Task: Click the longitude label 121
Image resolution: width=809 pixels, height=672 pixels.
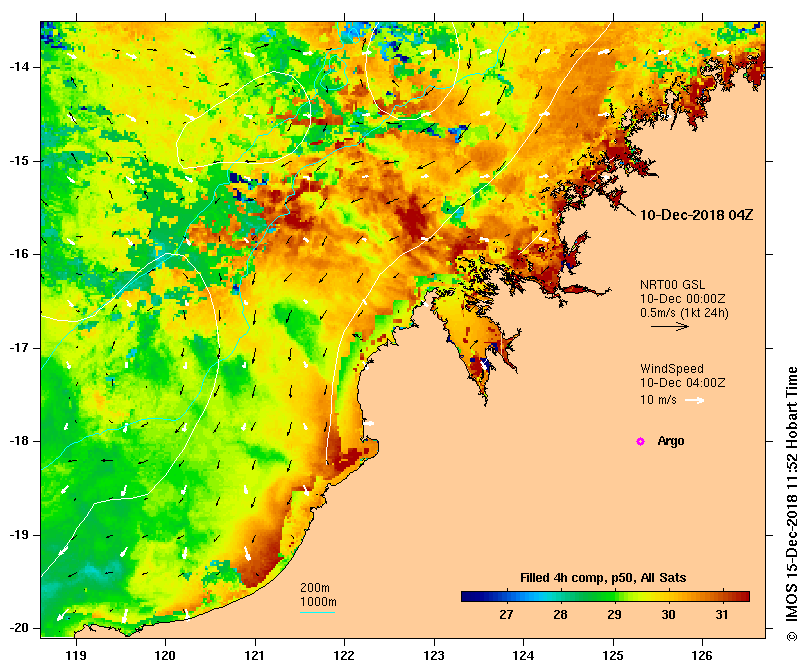Action: pyautogui.click(x=255, y=655)
